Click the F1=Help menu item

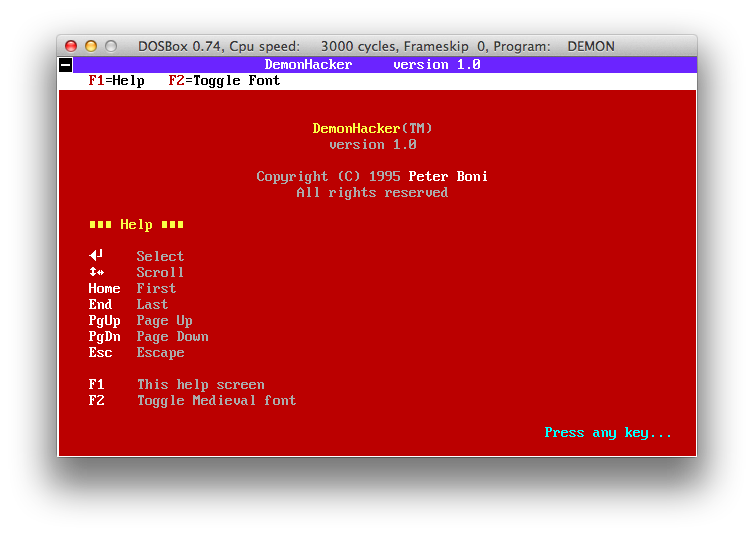coord(116,81)
